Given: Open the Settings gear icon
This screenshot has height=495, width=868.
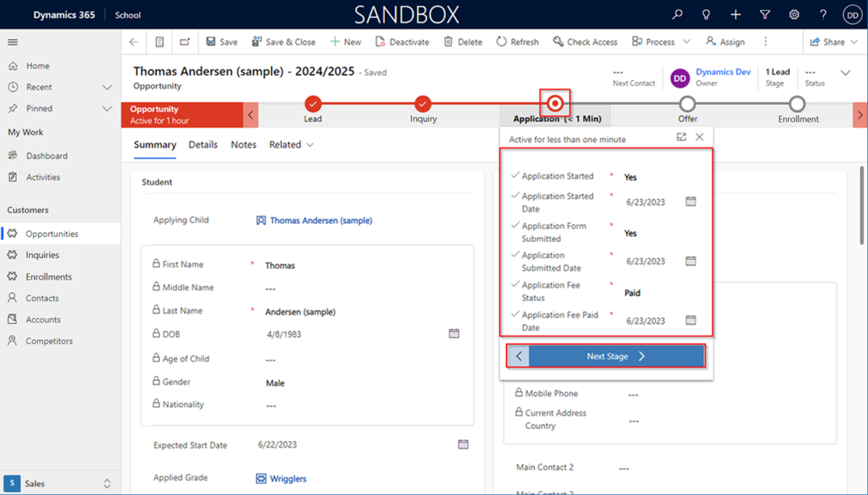Looking at the screenshot, I should pyautogui.click(x=794, y=14).
